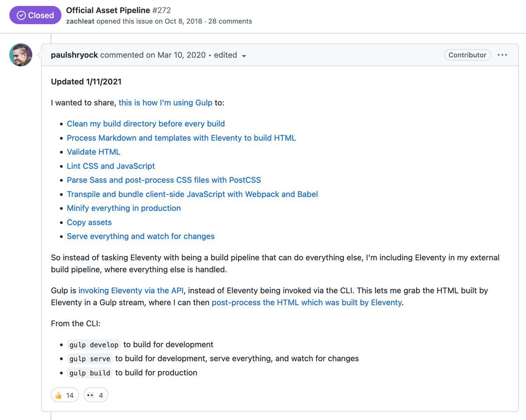Screen dimensions: 526x420
Task: Expand the edited history dropdown arrow
Action: coord(244,56)
